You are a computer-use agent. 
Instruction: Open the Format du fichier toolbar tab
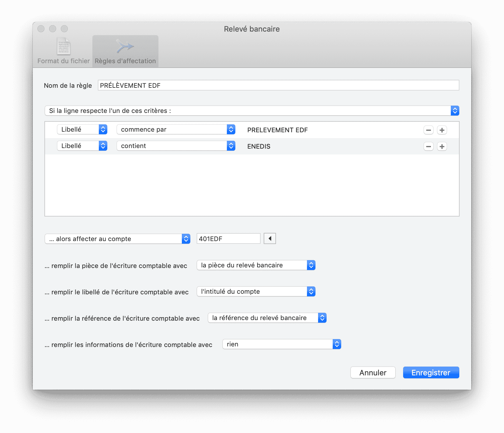pyautogui.click(x=63, y=51)
